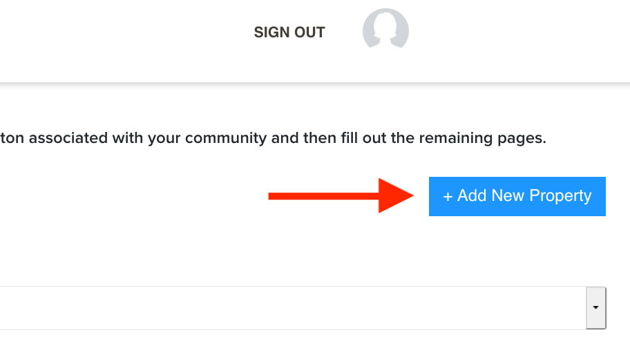Expand the property selection dropdown arrow
This screenshot has width=630, height=364.
coord(595,308)
